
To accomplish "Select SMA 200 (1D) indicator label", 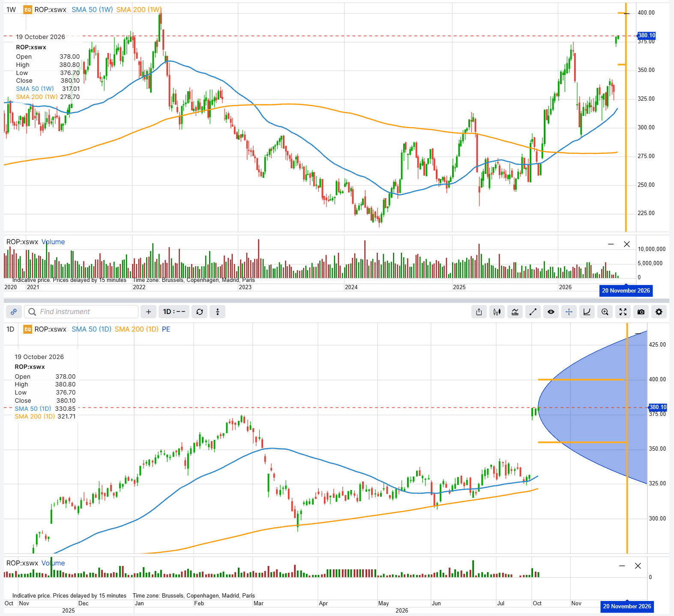I will pyautogui.click(x=137, y=329).
